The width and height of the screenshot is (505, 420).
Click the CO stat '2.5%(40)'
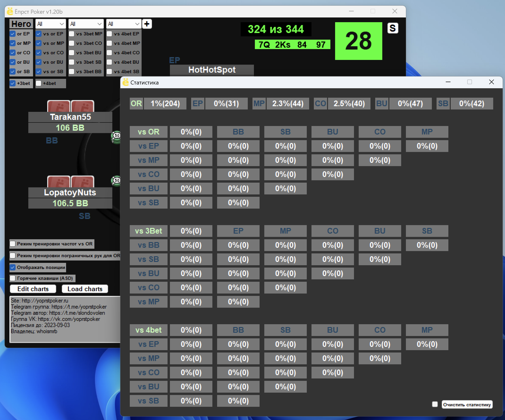(349, 103)
